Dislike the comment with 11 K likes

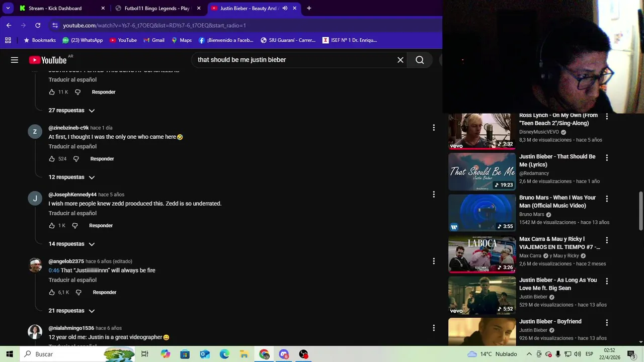[x=77, y=92]
